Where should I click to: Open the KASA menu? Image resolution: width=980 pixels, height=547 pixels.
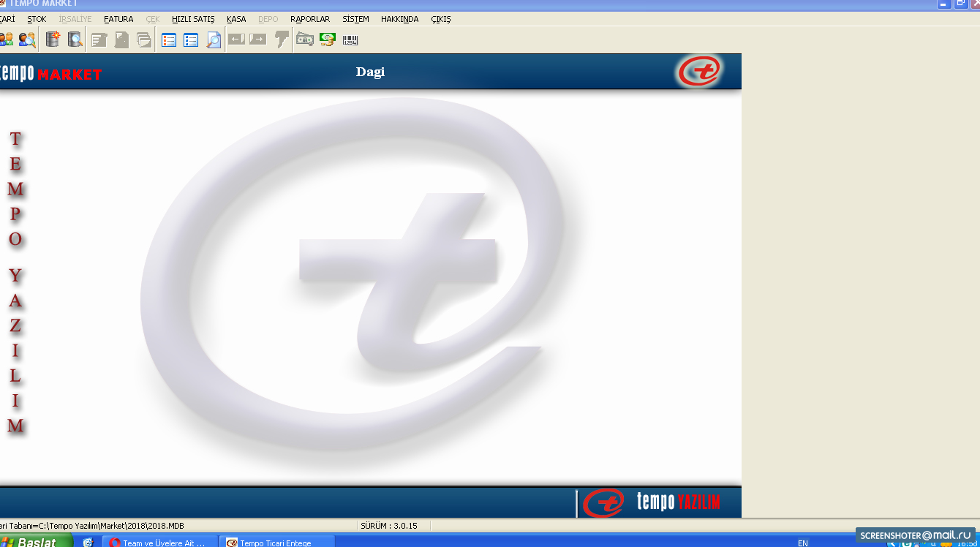point(236,19)
